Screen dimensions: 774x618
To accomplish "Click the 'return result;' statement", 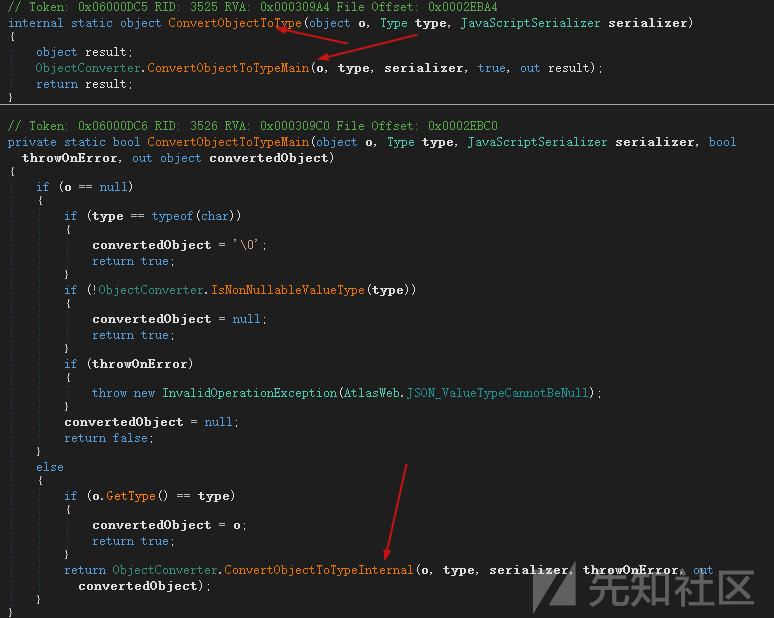I will 84,84.
